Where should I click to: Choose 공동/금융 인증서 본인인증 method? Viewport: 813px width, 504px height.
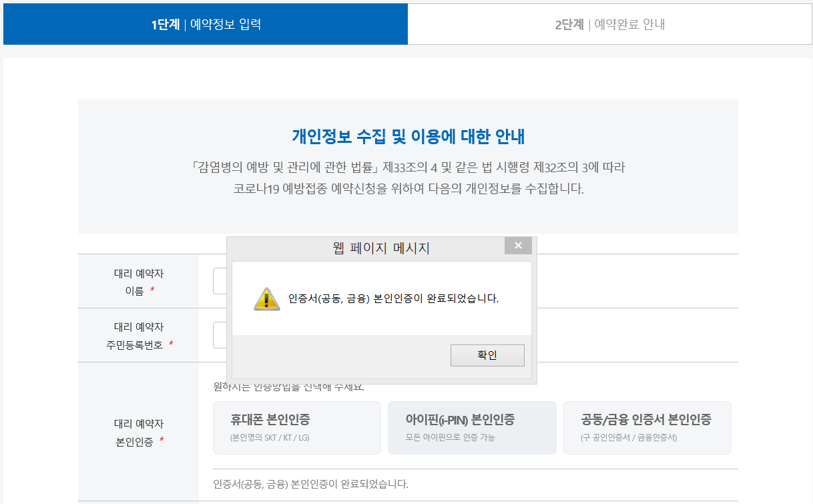pyautogui.click(x=647, y=428)
